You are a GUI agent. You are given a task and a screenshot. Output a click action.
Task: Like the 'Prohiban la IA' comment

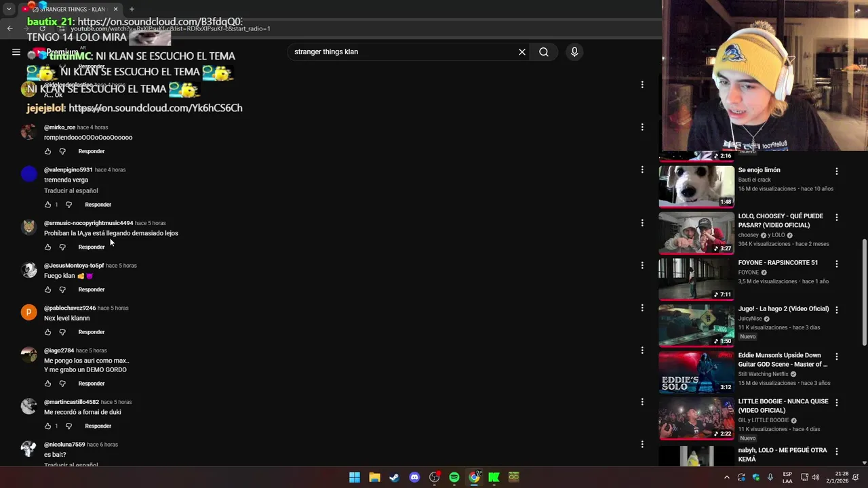coord(47,247)
